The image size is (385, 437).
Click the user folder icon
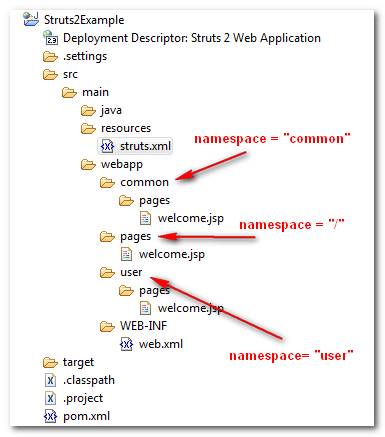point(107,272)
